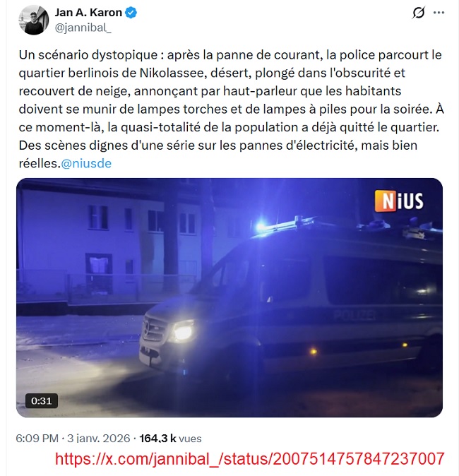Open Jan A. Karon's profile avatar
This screenshot has width=459, height=476.
point(33,20)
